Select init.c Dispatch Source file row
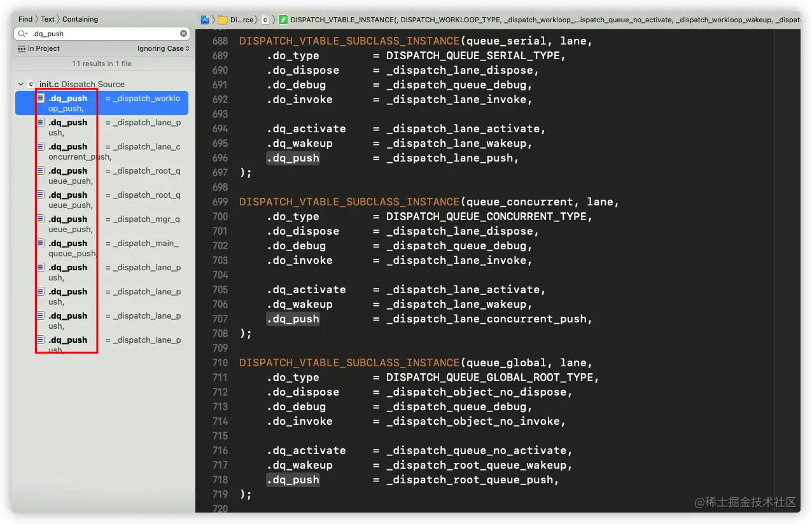The width and height of the screenshot is (812, 524). coord(102,84)
